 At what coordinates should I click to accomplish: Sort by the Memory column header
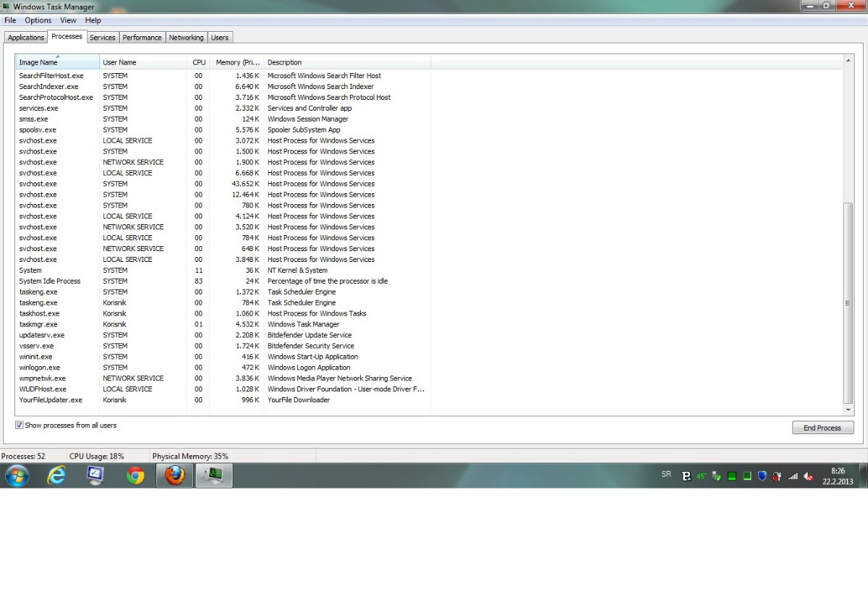[237, 62]
